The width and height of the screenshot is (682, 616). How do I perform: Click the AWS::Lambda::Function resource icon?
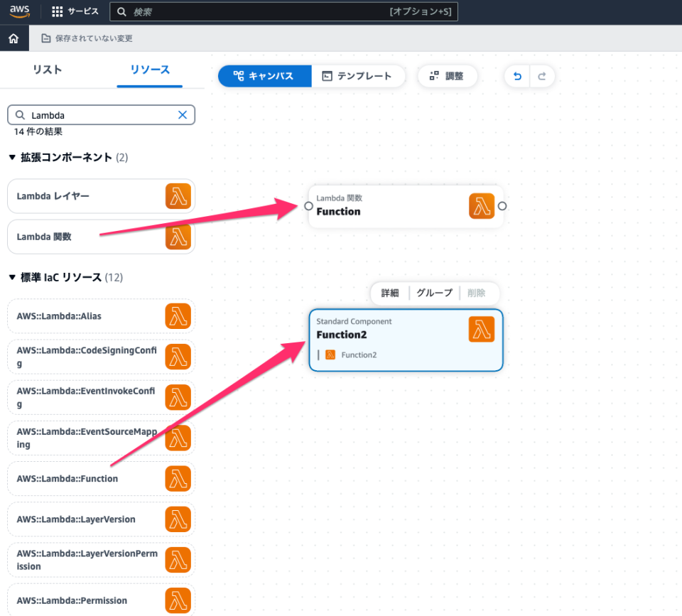point(178,478)
